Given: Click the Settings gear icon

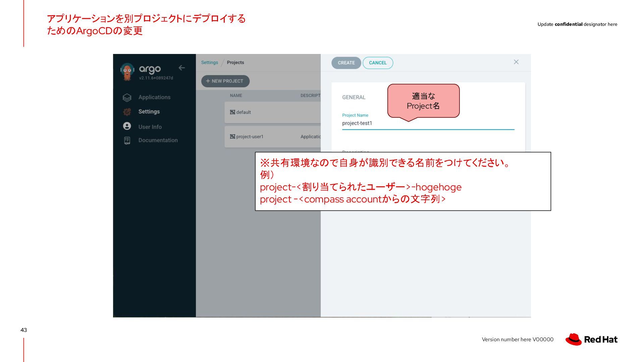Looking at the screenshot, I should (x=127, y=112).
